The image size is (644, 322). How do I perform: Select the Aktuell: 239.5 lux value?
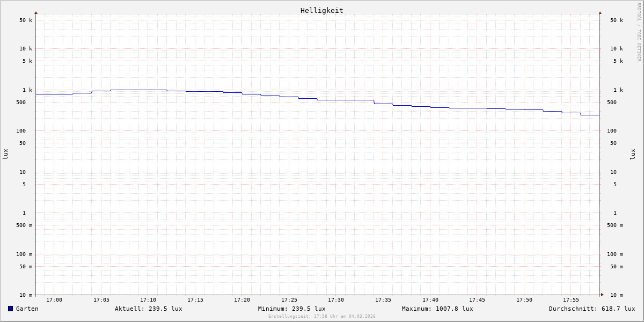click(149, 309)
